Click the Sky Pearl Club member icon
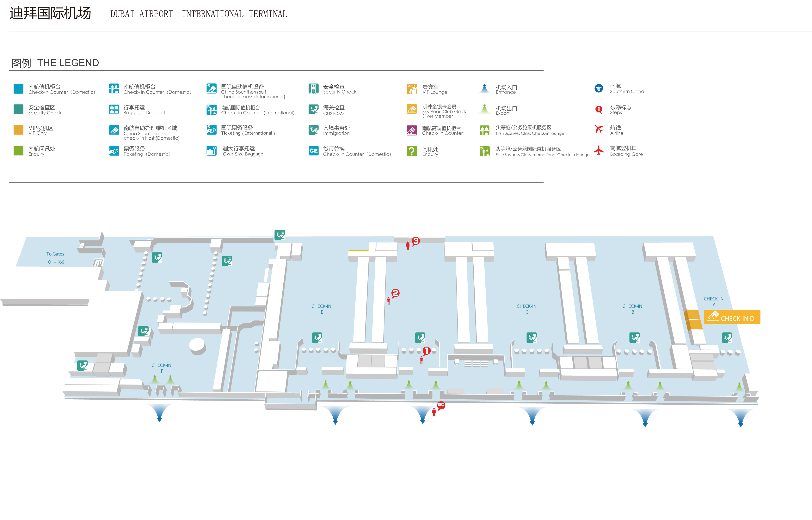 click(x=411, y=109)
